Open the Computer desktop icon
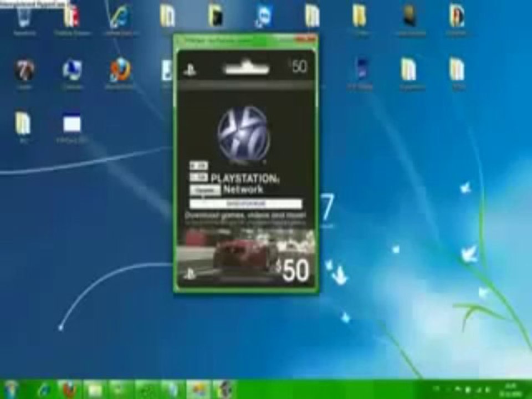This screenshot has height=399, width=532. 72,70
